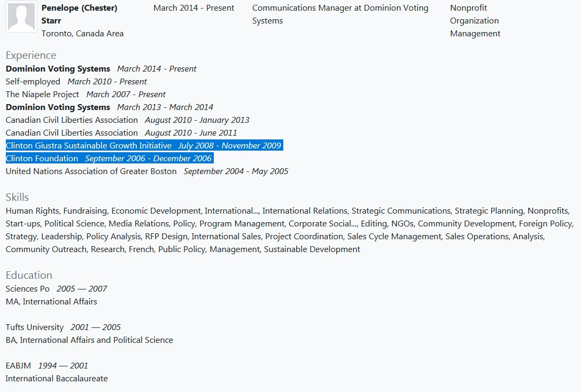Select Canadian Civil Liberties Association entry ending June 2011

(x=72, y=133)
